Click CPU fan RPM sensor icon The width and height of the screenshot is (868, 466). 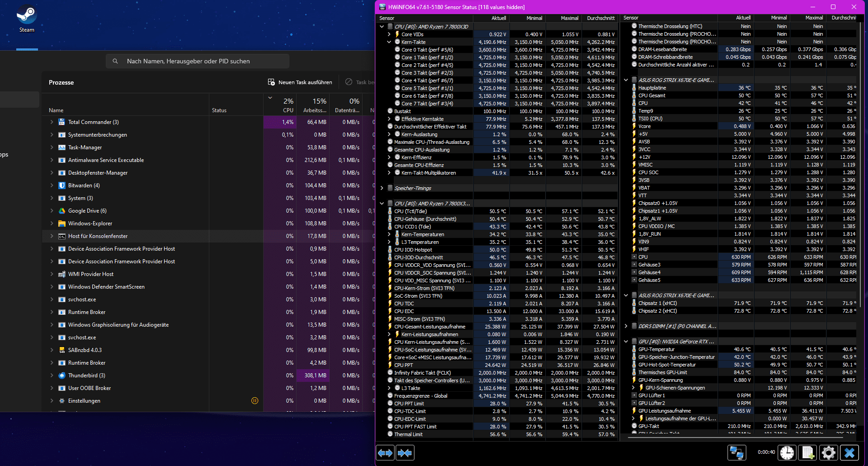634,257
